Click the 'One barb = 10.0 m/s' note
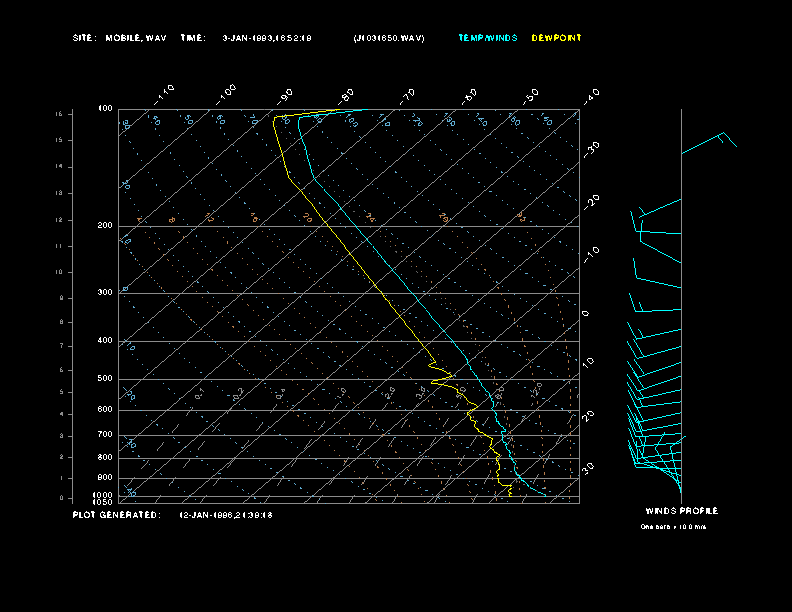This screenshot has height=612, width=792. [x=673, y=526]
